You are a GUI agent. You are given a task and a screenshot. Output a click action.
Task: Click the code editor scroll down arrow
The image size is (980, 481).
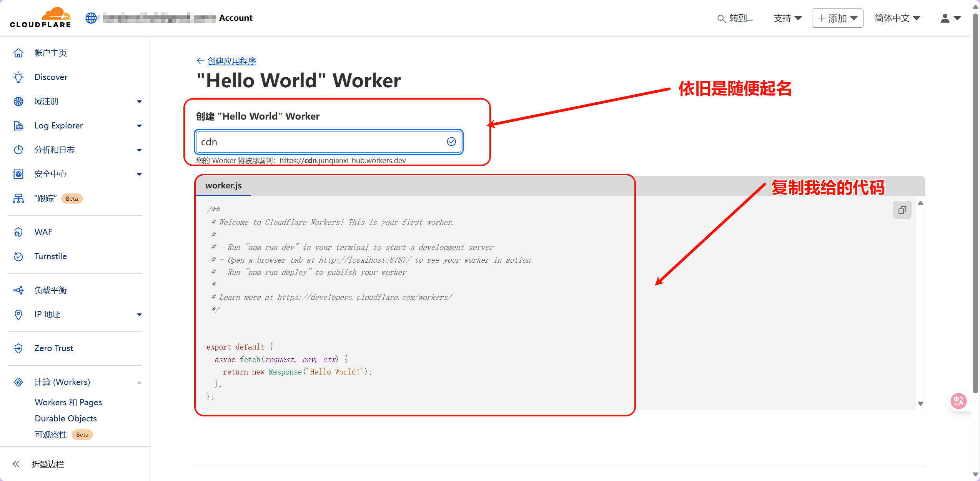(920, 403)
